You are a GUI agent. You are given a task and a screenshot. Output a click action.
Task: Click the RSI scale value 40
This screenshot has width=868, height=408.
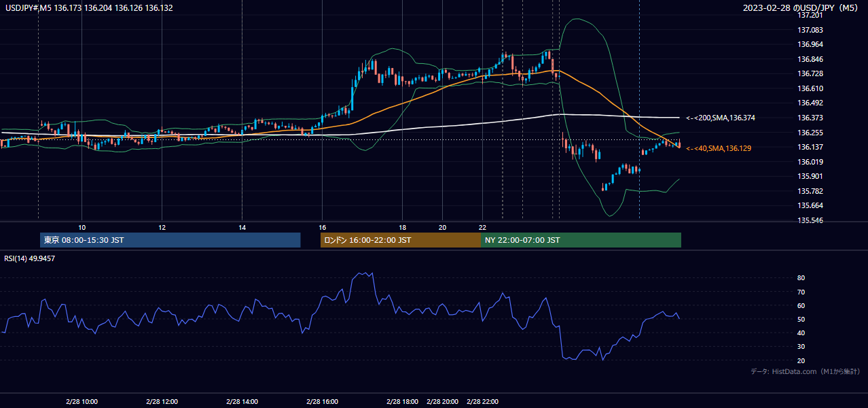tap(801, 333)
